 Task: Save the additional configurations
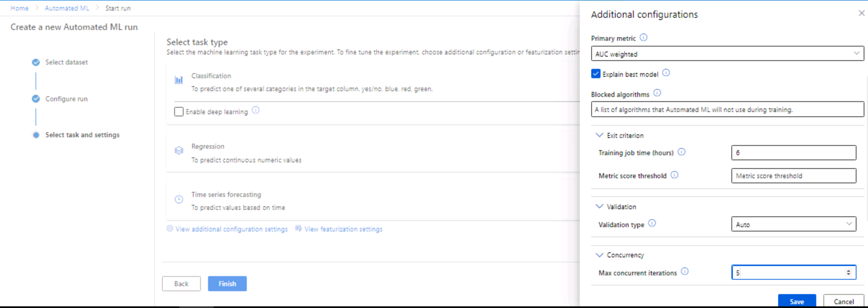point(797,301)
